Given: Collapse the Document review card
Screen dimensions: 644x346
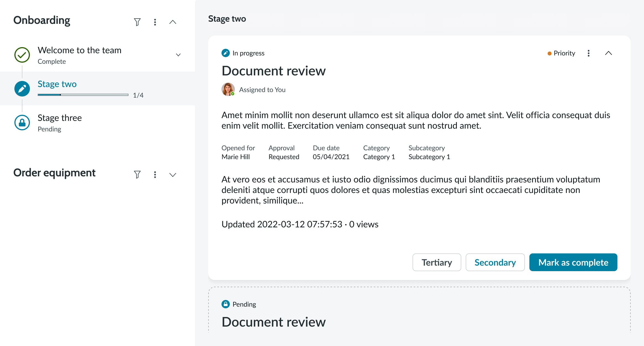Looking at the screenshot, I should pyautogui.click(x=609, y=53).
